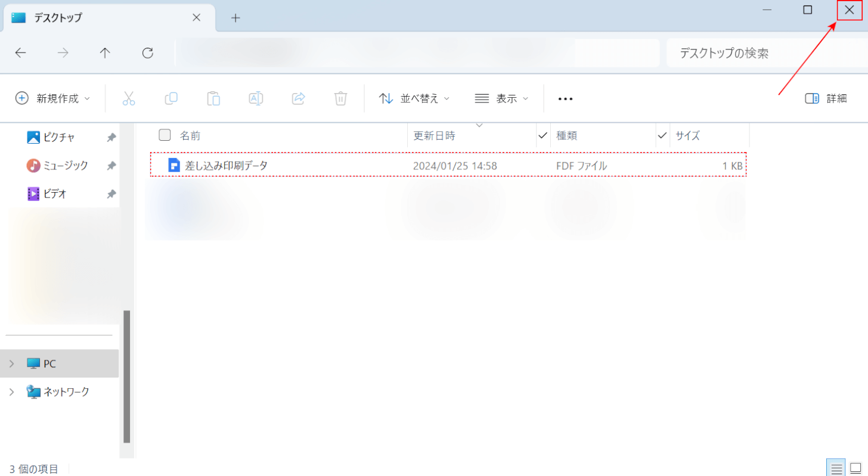
Task: Go forward with the right arrow
Action: coord(63,53)
